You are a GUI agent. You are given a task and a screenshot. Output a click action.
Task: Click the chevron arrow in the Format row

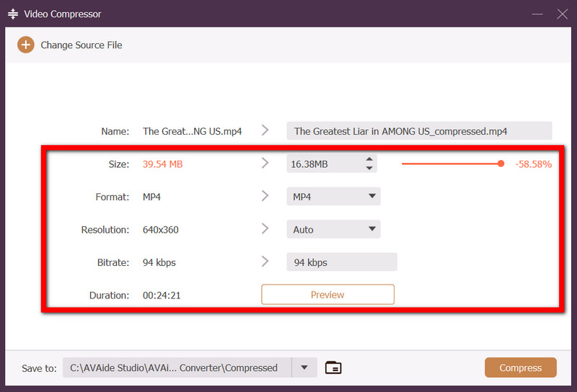pos(265,196)
